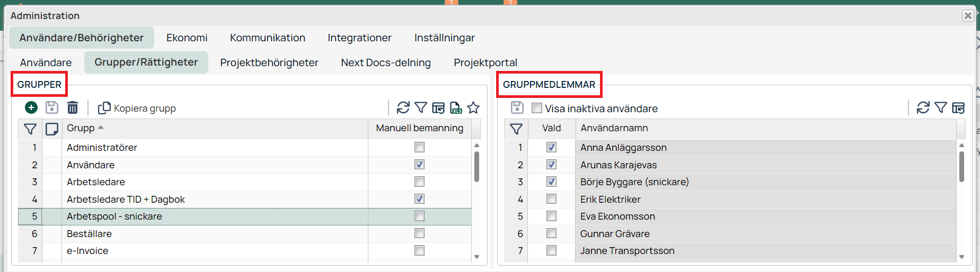Refresh the Grupper list
This screenshot has width=980, height=272.
pyautogui.click(x=403, y=108)
